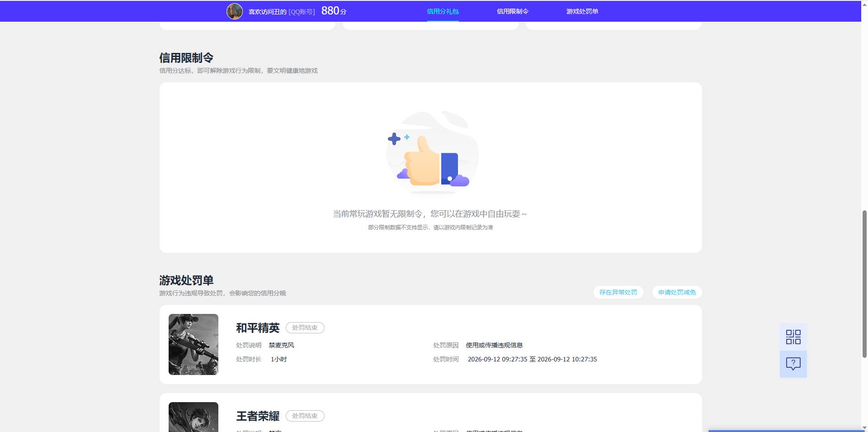Click the 和平精英 title
The width and height of the screenshot is (868, 432).
[258, 328]
